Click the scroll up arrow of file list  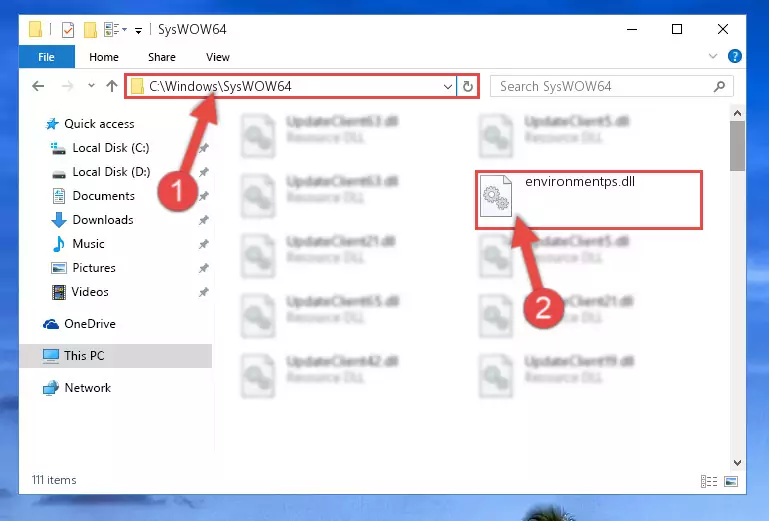tap(737, 113)
